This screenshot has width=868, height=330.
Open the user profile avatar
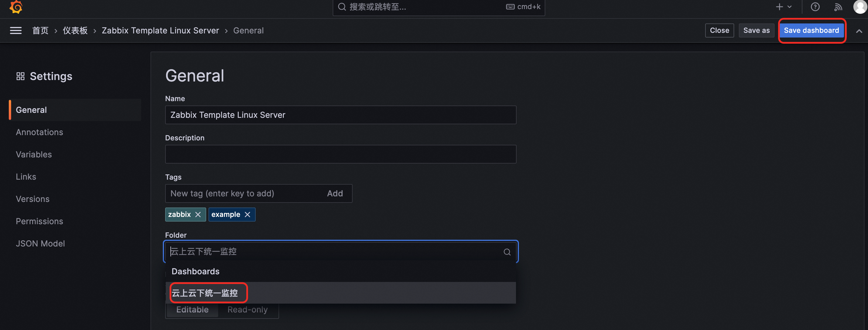point(860,7)
